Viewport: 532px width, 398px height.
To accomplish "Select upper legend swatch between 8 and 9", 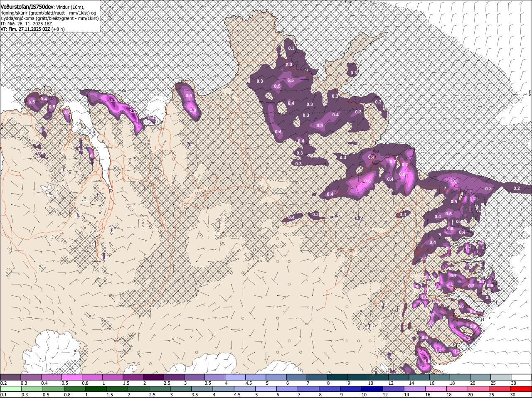I will tap(337, 377).
